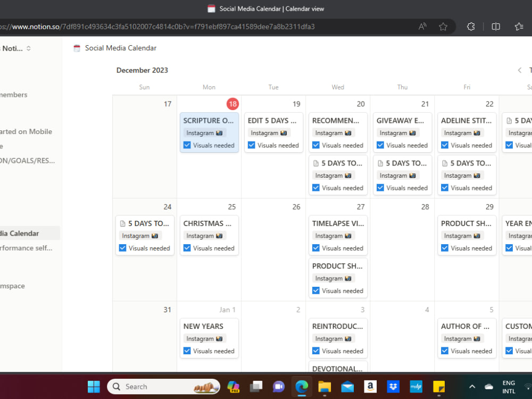The width and height of the screenshot is (532, 399).
Task: Click the members item in sidebar
Action: click(14, 95)
